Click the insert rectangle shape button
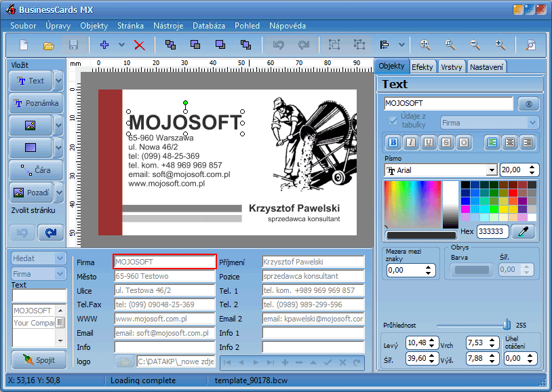Screen dimensions: 552x392 30,147
